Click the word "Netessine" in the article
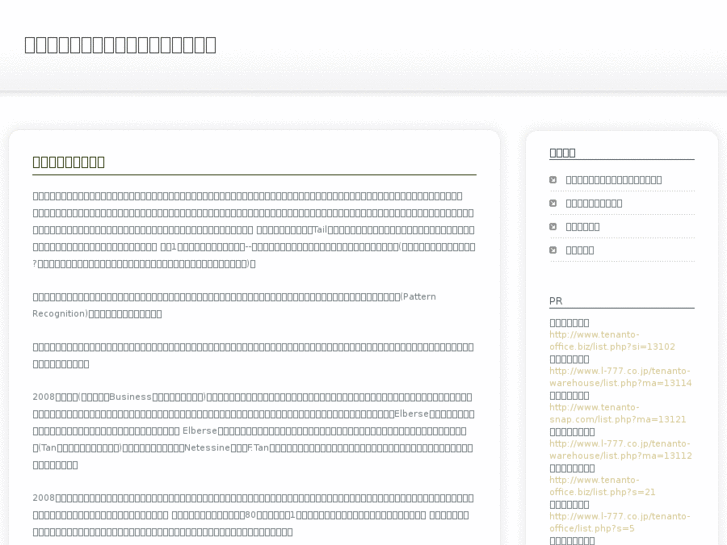 tap(207, 448)
